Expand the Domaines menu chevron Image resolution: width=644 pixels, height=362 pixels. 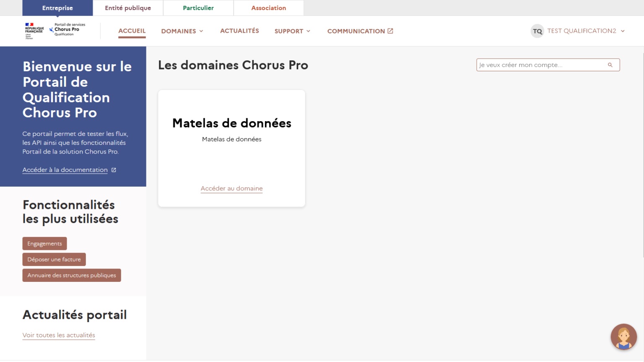[x=201, y=31]
